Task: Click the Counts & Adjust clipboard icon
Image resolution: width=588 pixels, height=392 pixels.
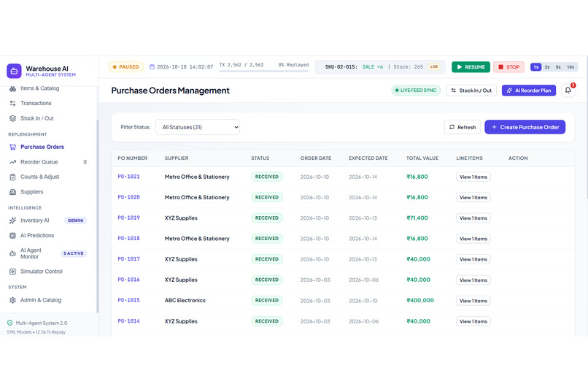Action: point(12,177)
